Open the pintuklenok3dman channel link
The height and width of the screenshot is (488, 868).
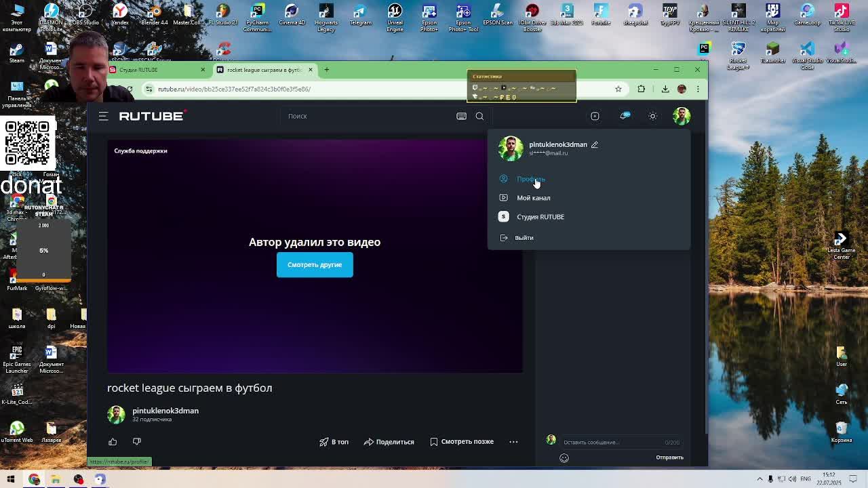(x=165, y=411)
